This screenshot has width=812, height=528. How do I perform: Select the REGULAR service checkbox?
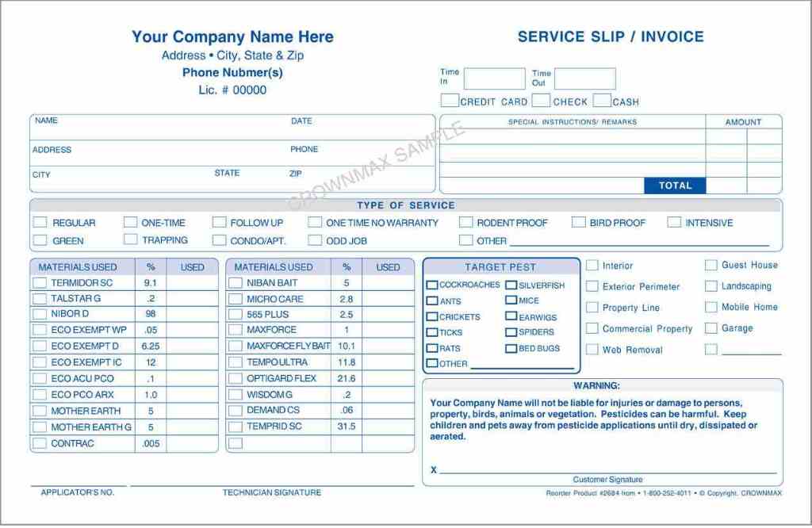pyautogui.click(x=40, y=222)
